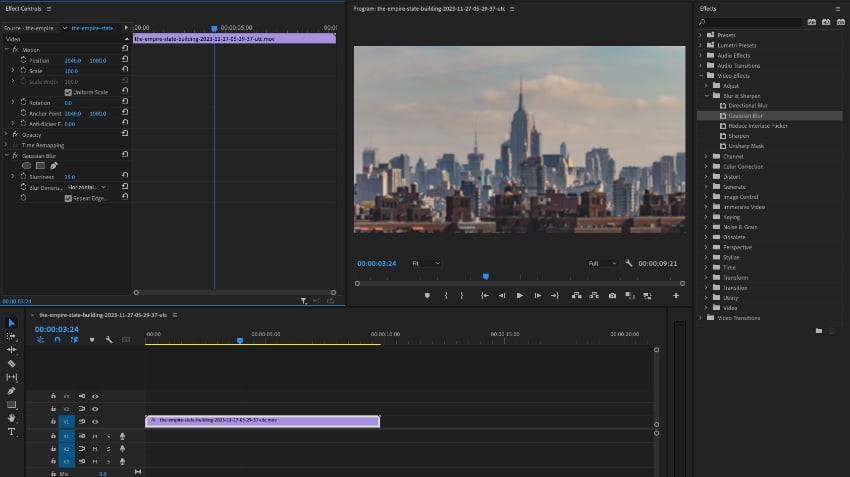
Task: Expand the Presets folder in Effects
Action: point(700,35)
